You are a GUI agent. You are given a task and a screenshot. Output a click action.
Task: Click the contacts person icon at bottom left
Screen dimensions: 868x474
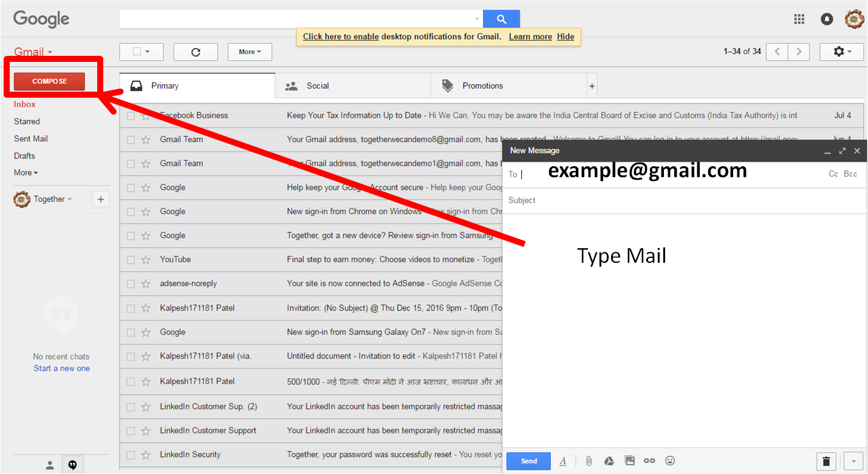50,466
